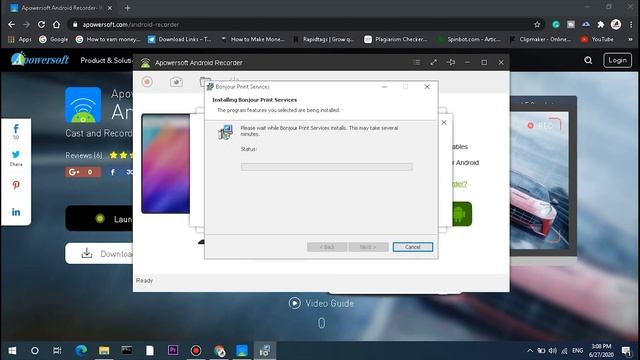Open Chrome extensions puzzle icon

[x=601, y=24]
